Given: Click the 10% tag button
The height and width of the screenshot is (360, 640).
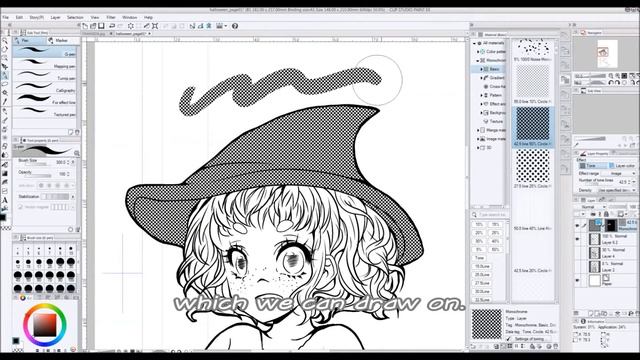Looking at the screenshot, I should 479,224.
